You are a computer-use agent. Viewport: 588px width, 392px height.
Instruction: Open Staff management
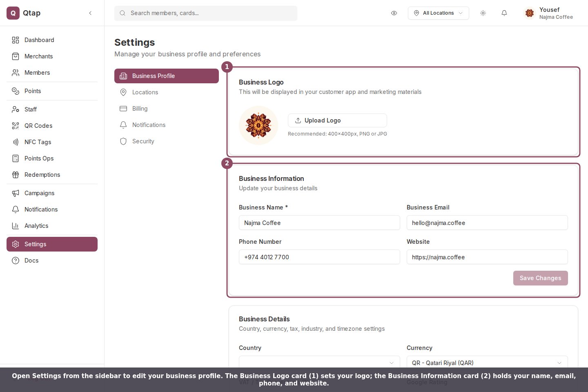click(x=52, y=109)
